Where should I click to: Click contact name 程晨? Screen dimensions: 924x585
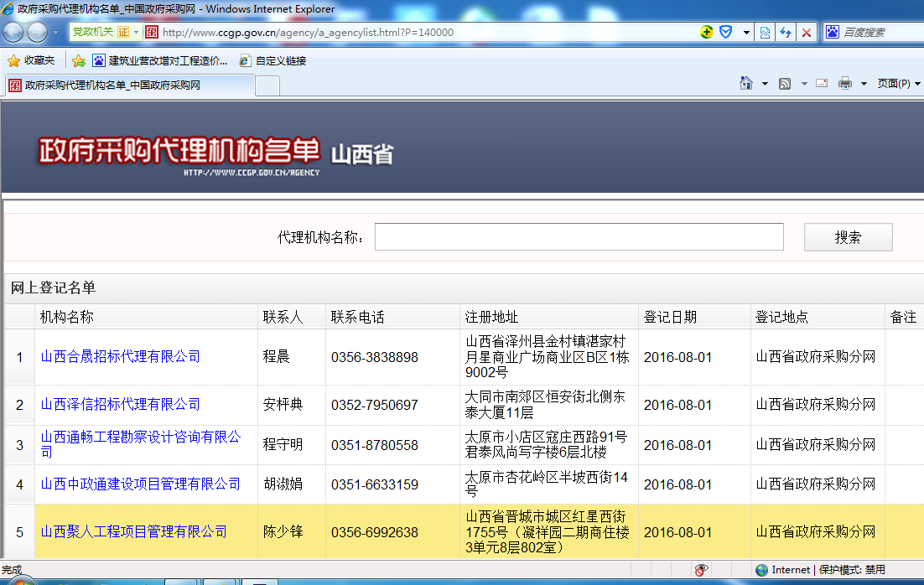point(277,357)
